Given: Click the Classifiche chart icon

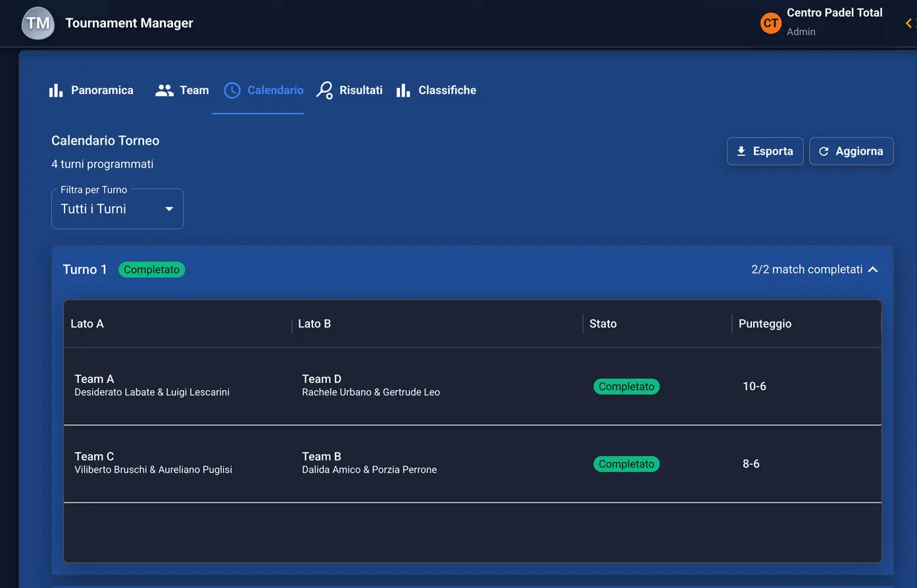Looking at the screenshot, I should tap(403, 90).
